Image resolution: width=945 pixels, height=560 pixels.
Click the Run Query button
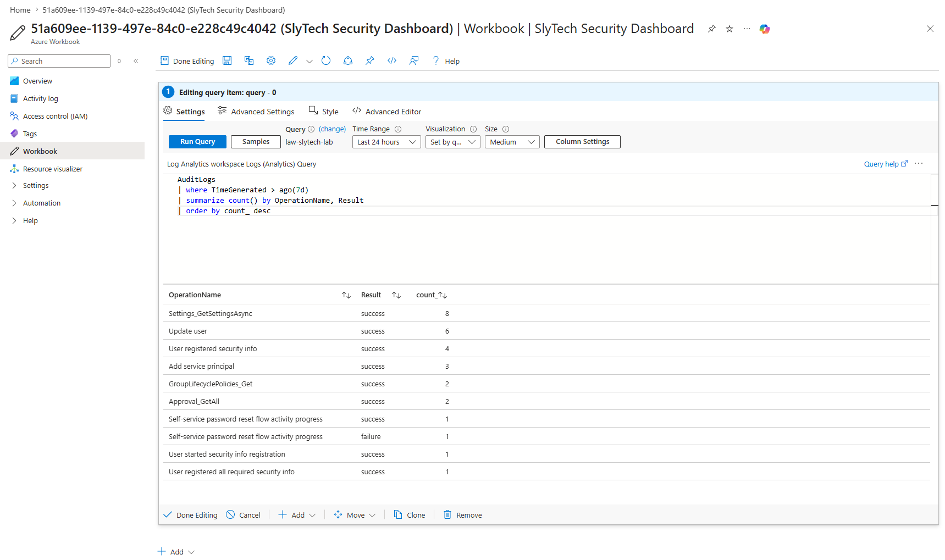click(197, 142)
